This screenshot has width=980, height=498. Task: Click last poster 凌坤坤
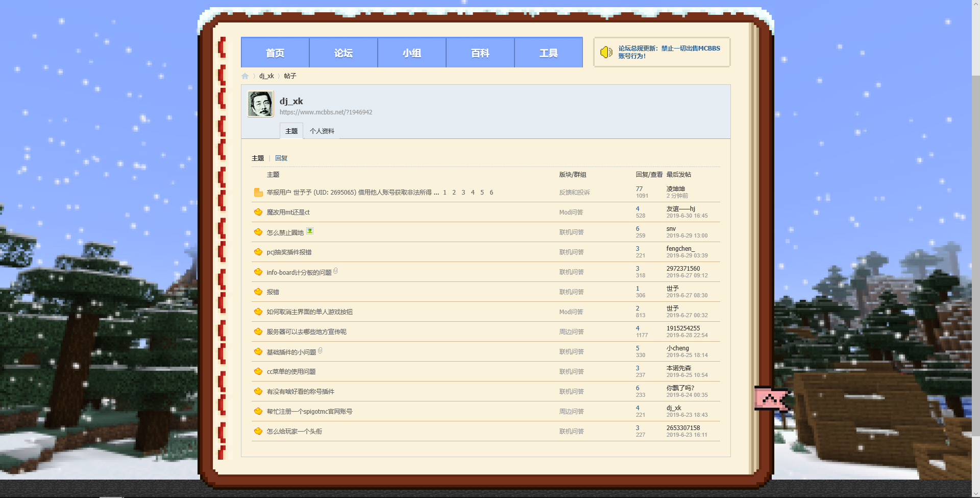(x=676, y=189)
